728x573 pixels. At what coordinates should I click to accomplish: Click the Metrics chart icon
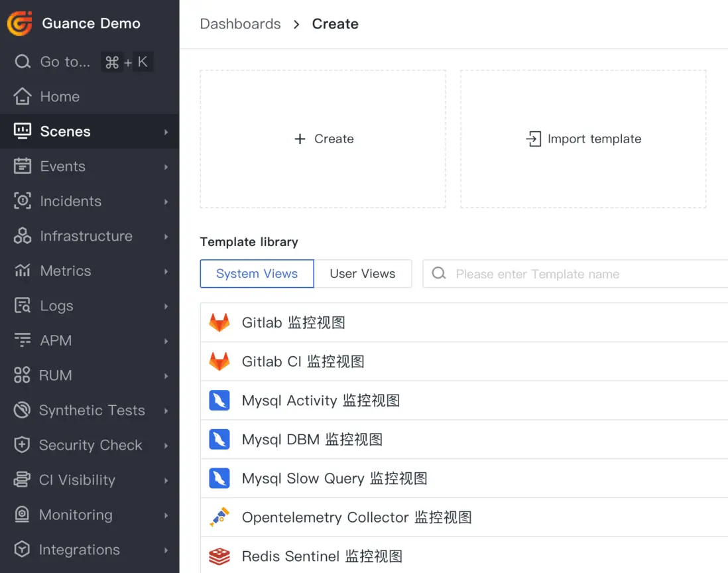coord(23,271)
